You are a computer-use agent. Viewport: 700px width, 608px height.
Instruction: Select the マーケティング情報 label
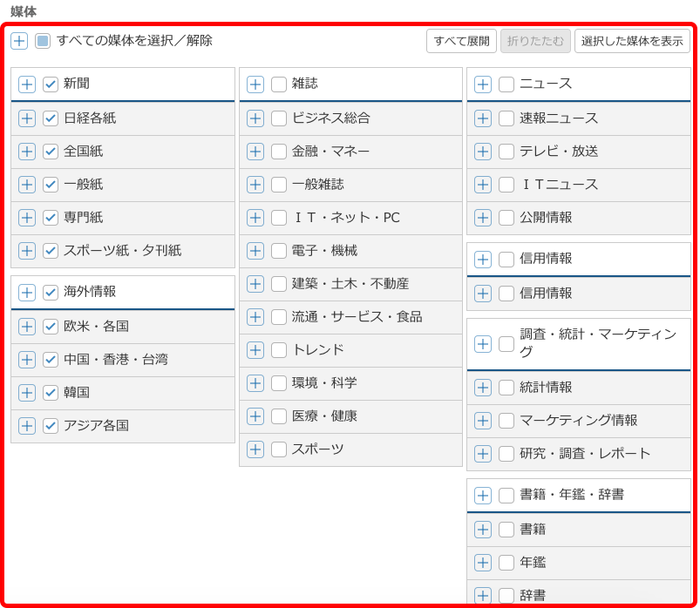tap(578, 421)
